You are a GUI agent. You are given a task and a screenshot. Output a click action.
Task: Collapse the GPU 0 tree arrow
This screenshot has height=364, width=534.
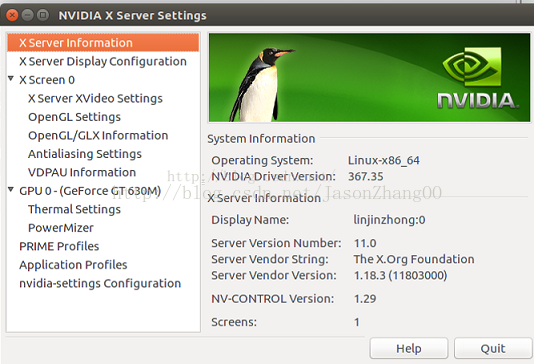11,189
